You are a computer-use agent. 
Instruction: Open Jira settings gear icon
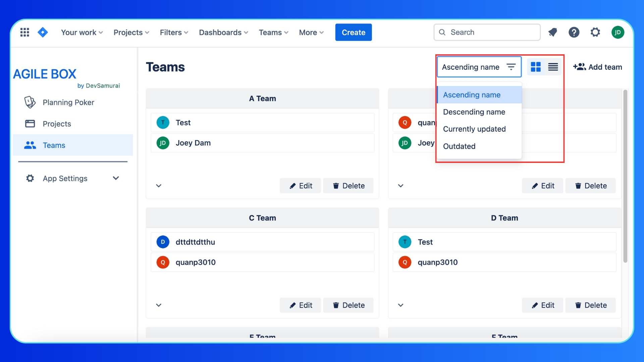pyautogui.click(x=595, y=32)
